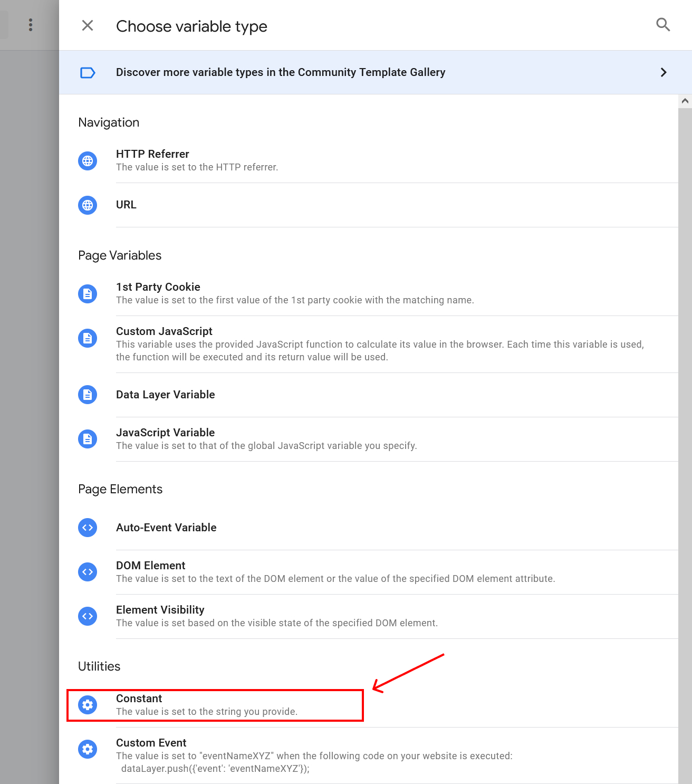Click the DOM Element code icon
This screenshot has height=784, width=692.
(x=88, y=572)
